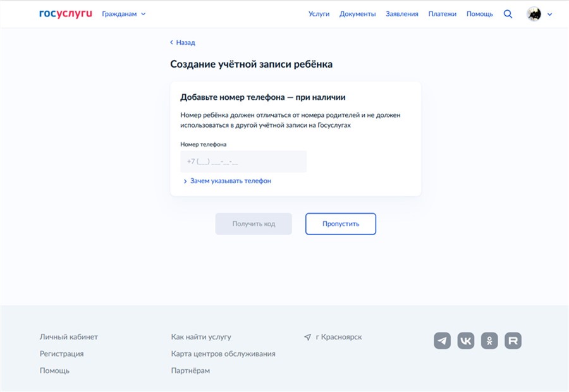This screenshot has height=392, width=569.
Task: Click the user profile avatar
Action: point(534,14)
